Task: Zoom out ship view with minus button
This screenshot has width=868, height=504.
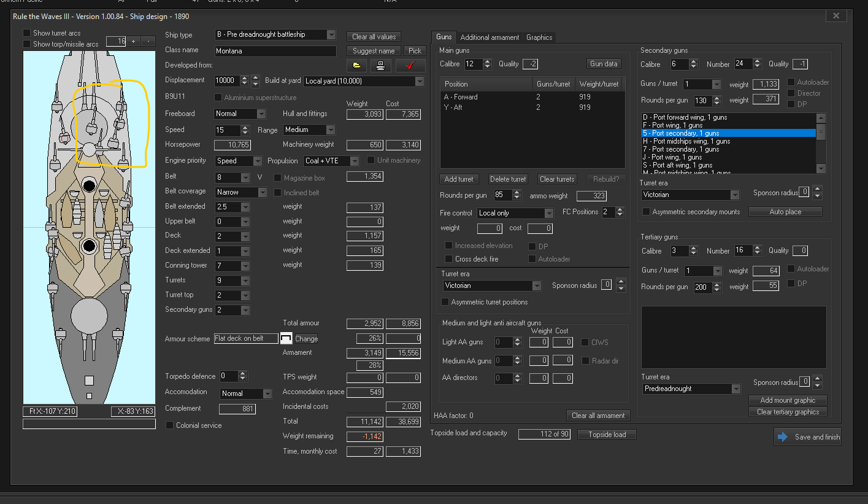Action: tap(148, 41)
